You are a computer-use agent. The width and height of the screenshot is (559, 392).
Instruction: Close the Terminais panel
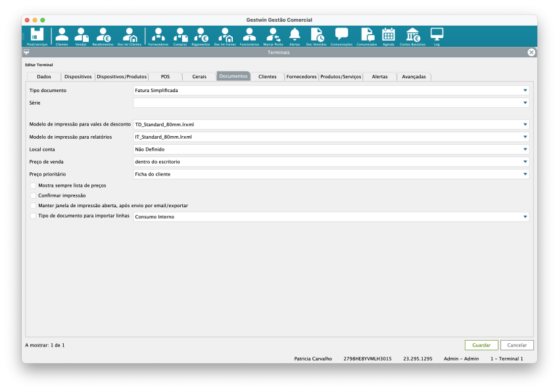coord(531,52)
